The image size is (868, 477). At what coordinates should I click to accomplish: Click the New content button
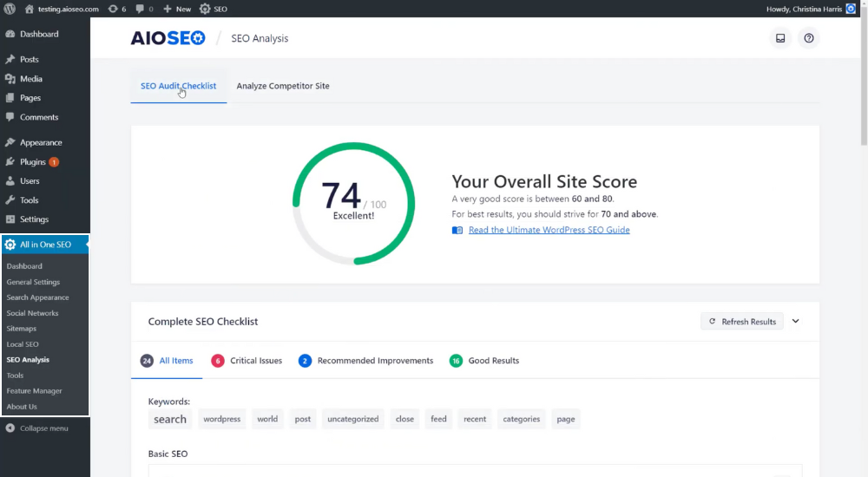point(176,9)
